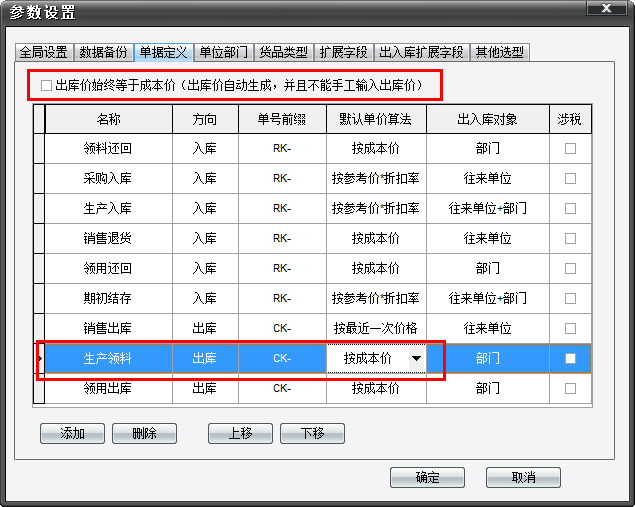Open 默认单价算法 dropdown arrow for 生产领料
This screenshot has height=507, width=635.
pyautogui.click(x=415, y=359)
